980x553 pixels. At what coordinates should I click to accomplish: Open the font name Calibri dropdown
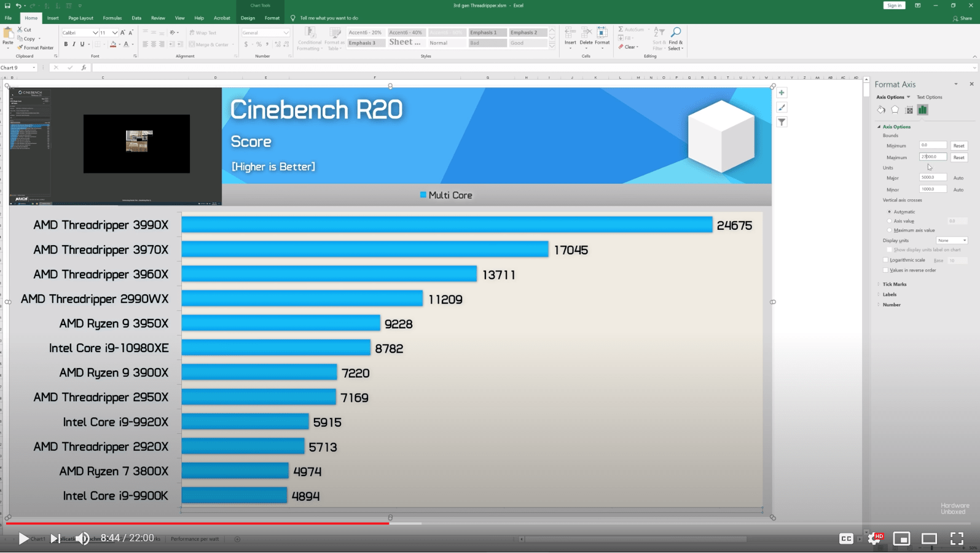click(x=95, y=33)
